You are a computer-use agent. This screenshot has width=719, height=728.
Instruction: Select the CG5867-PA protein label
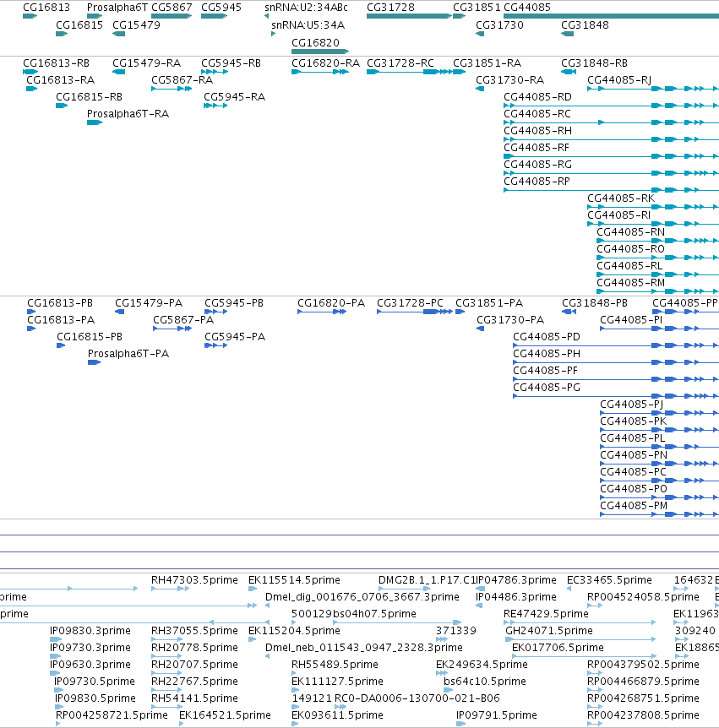click(x=183, y=320)
